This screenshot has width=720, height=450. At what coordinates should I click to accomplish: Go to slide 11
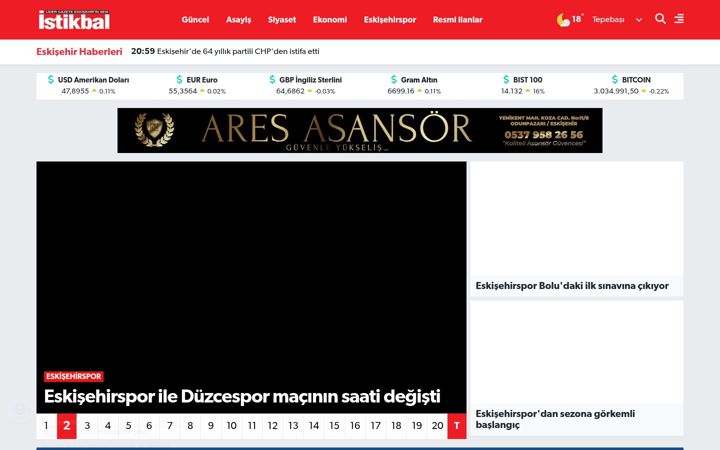(252, 426)
